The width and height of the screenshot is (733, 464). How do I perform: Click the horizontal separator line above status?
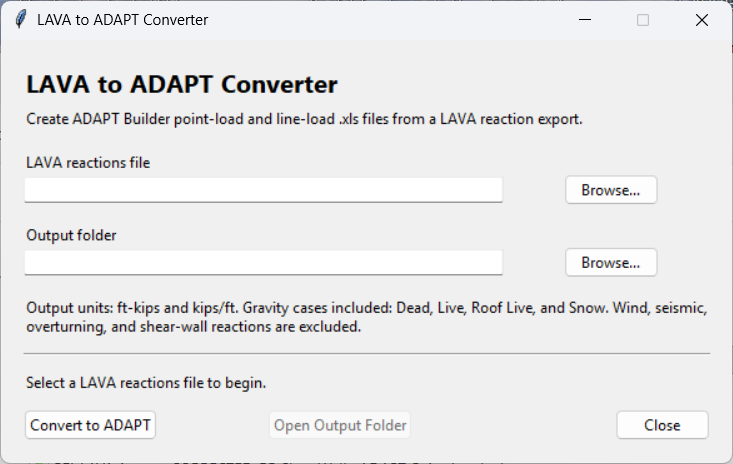coord(367,354)
